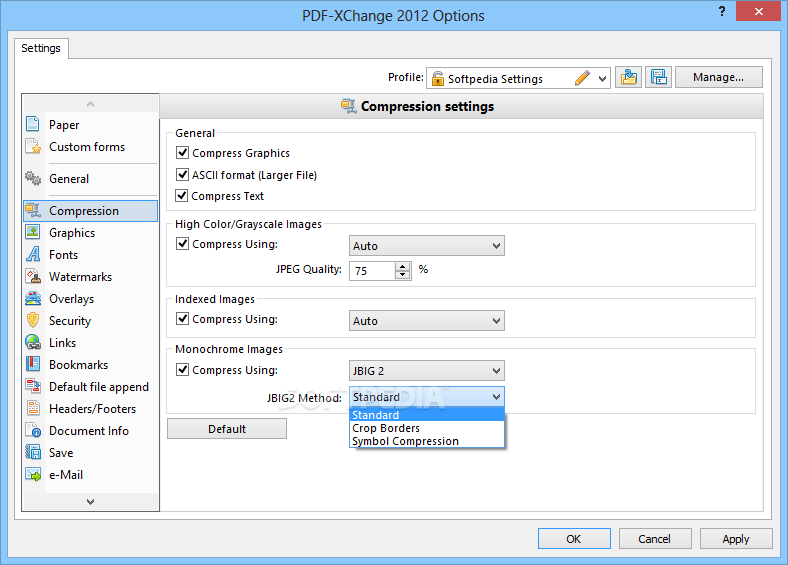Open the JBIG 2 compression dropdown

427,370
